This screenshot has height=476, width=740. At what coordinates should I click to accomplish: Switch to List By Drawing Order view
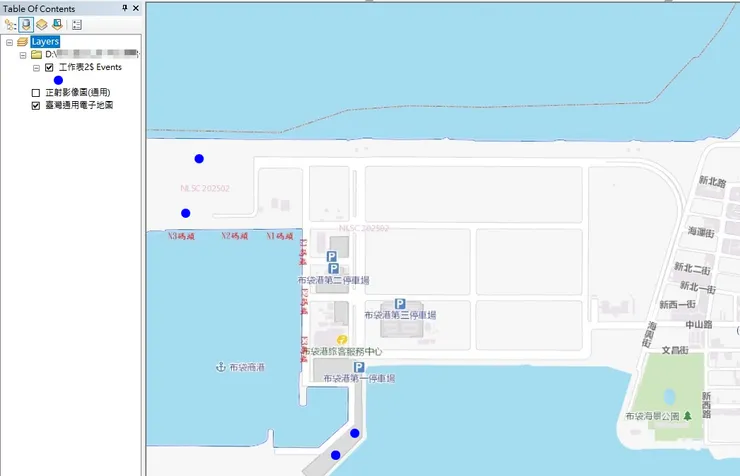[10, 25]
